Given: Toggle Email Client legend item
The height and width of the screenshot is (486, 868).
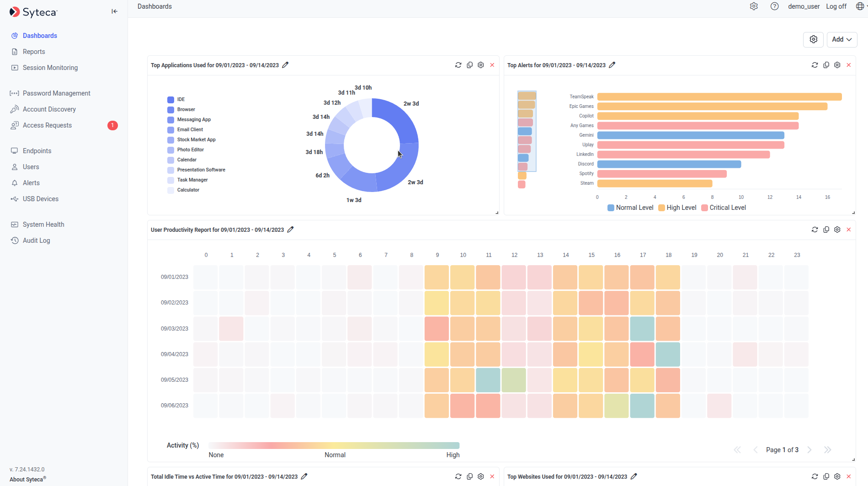Looking at the screenshot, I should pyautogui.click(x=185, y=129).
